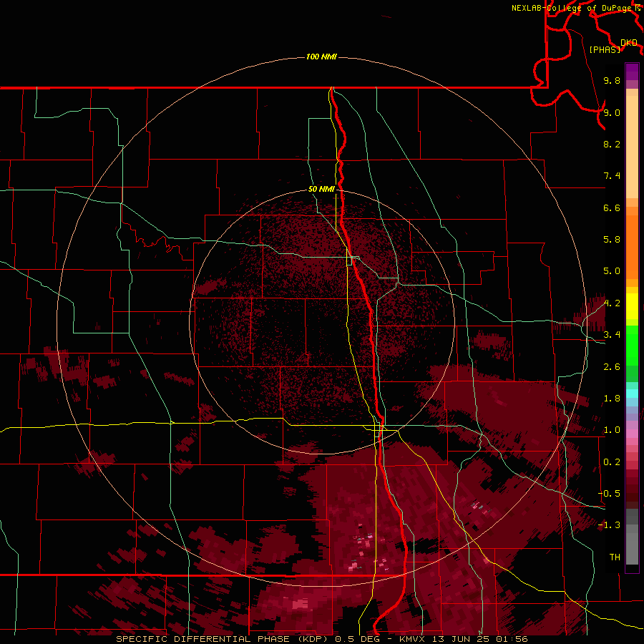Select the 3.4 value on the color scale
The height and width of the screenshot is (644, 644).
612,335
